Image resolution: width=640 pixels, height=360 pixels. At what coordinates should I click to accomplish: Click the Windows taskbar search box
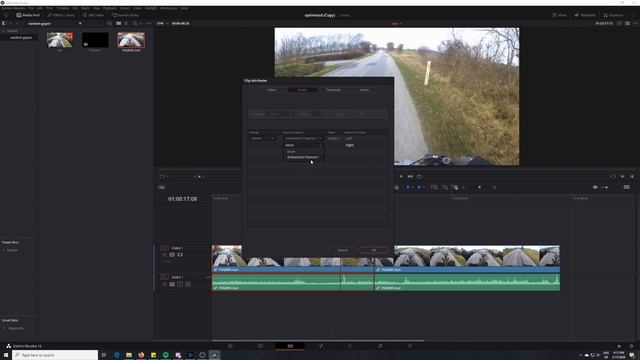click(x=55, y=355)
